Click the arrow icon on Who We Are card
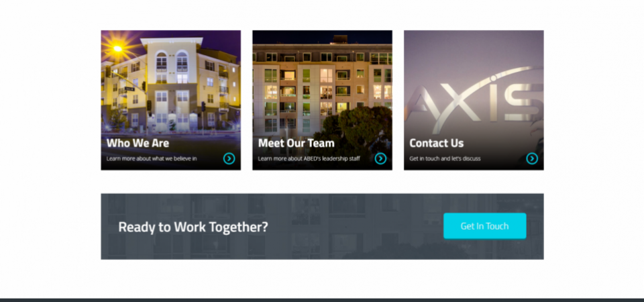This screenshot has height=302, width=644. coord(229,158)
